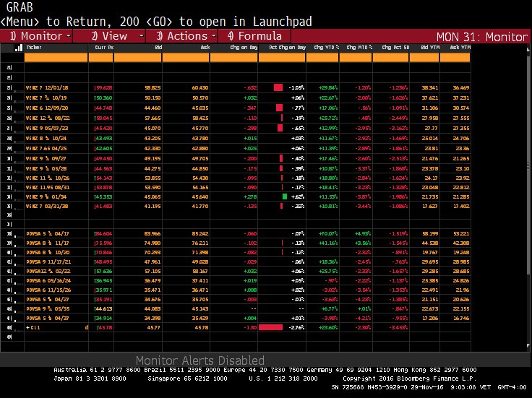Click the orange filter field under Curr Px

coord(100,58)
